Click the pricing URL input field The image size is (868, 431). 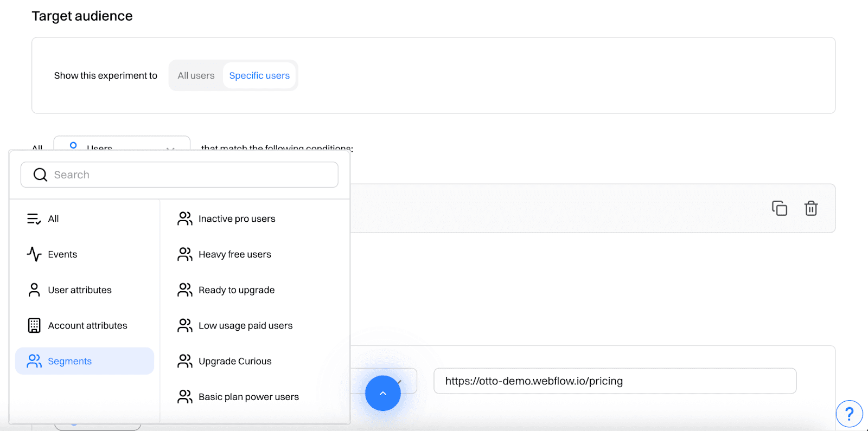click(615, 381)
